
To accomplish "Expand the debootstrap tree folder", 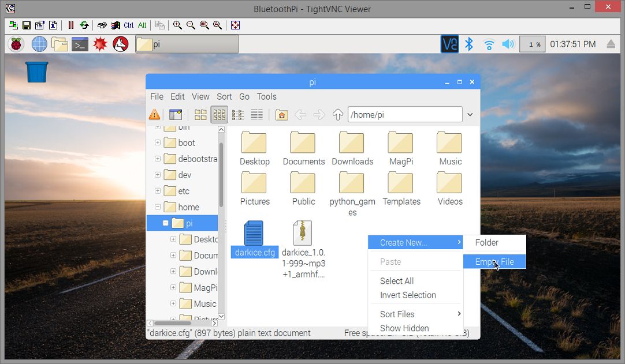I will pyautogui.click(x=158, y=159).
